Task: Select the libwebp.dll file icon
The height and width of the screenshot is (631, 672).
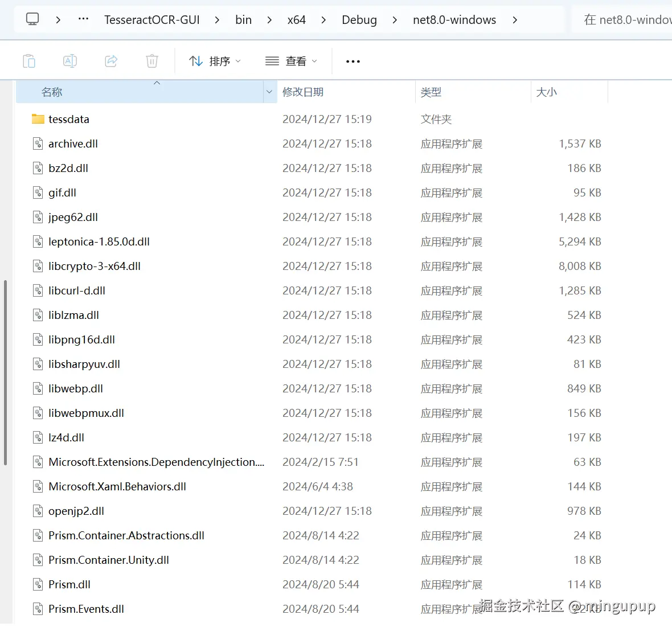Action: click(x=38, y=388)
